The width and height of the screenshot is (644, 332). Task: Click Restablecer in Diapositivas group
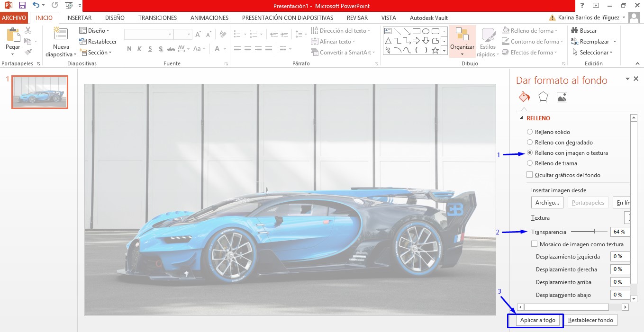(98, 42)
